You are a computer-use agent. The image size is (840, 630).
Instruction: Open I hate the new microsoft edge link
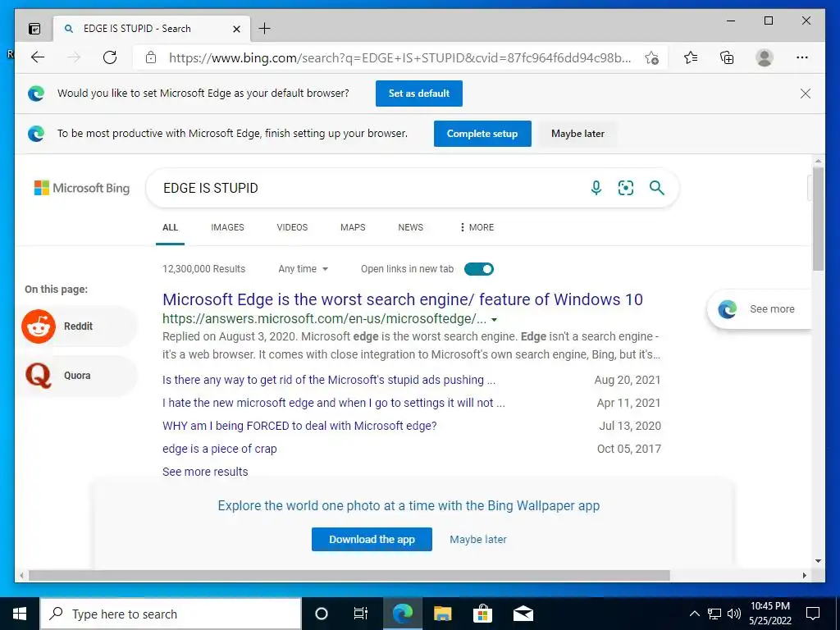point(334,403)
